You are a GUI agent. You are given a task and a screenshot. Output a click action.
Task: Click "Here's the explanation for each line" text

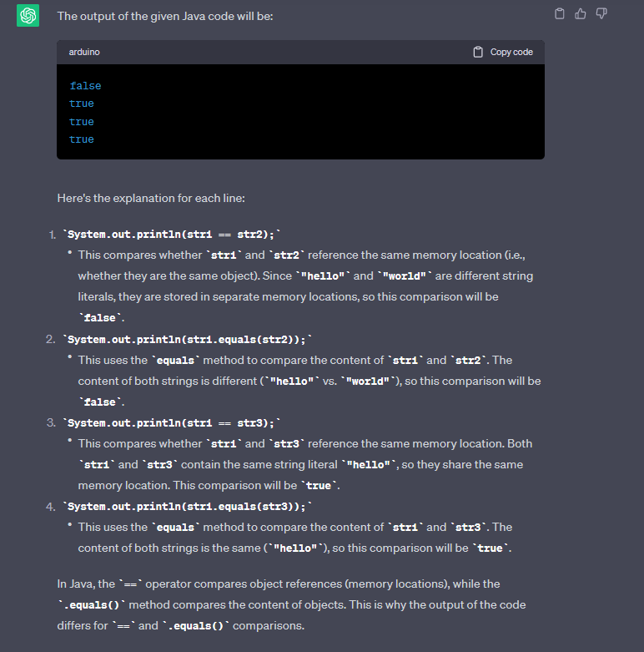coord(150,199)
